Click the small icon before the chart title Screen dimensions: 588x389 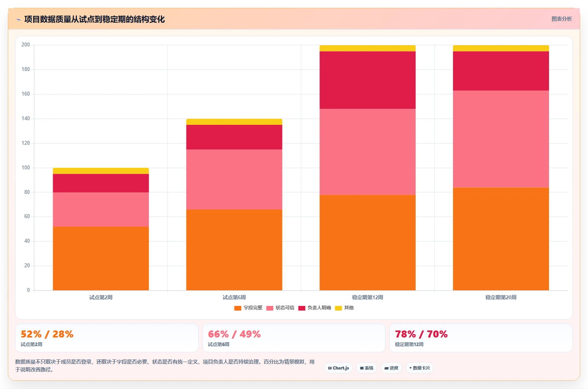pos(18,20)
